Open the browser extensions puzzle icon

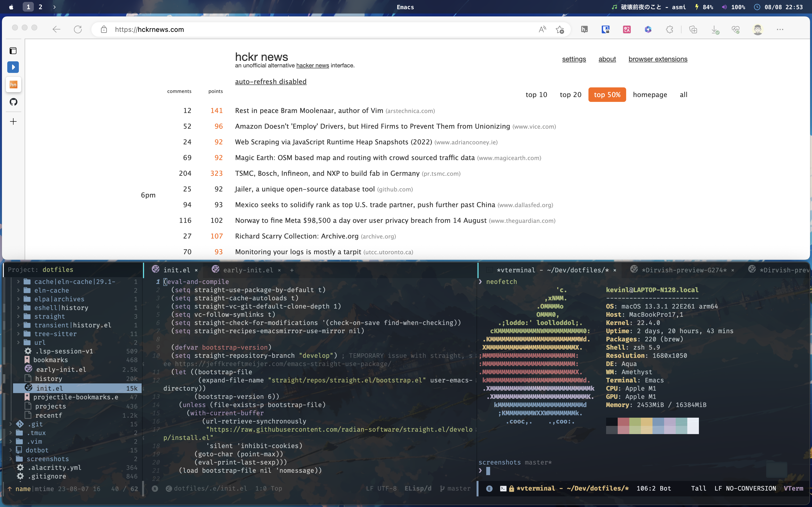tap(669, 29)
